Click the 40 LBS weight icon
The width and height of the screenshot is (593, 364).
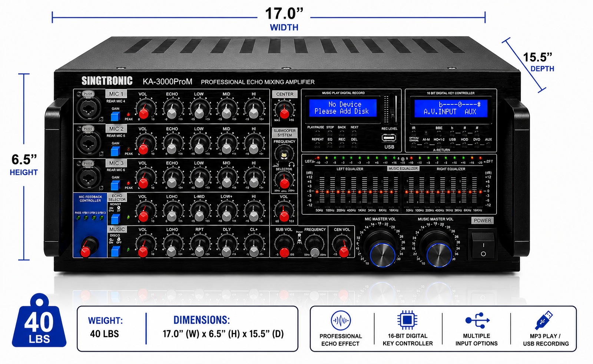tap(39, 321)
